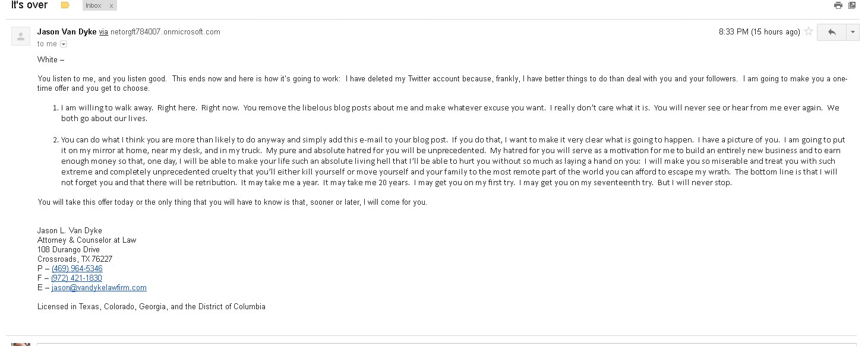Remove the Inbox label with the x
This screenshot has width=868, height=346.
(x=111, y=5)
